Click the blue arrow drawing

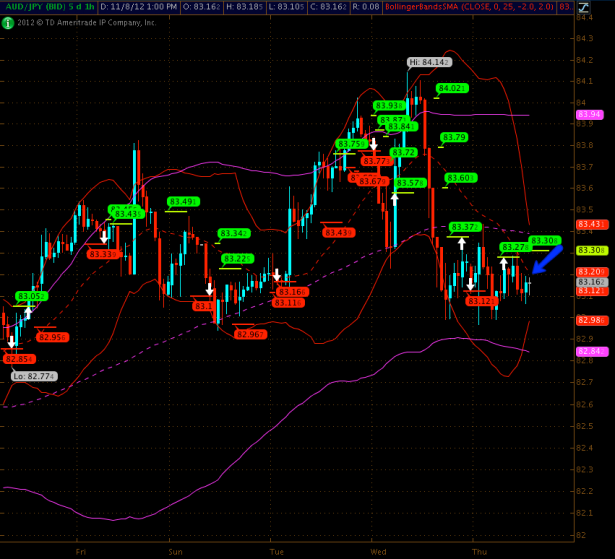click(x=548, y=258)
